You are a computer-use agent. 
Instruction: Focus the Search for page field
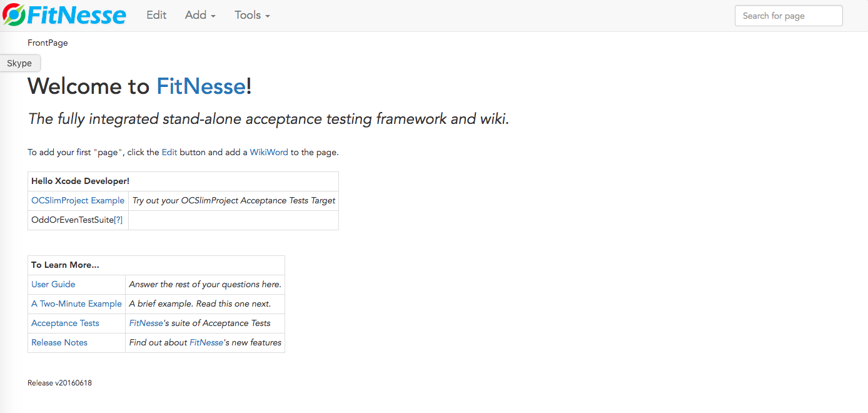(x=789, y=16)
